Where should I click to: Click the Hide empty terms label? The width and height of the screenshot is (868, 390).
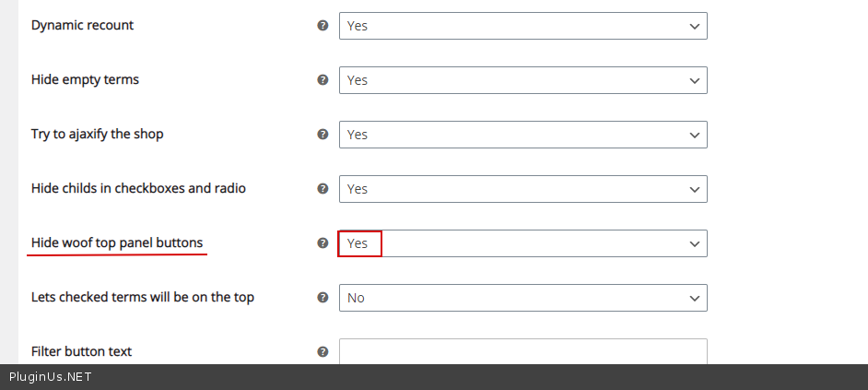(85, 79)
